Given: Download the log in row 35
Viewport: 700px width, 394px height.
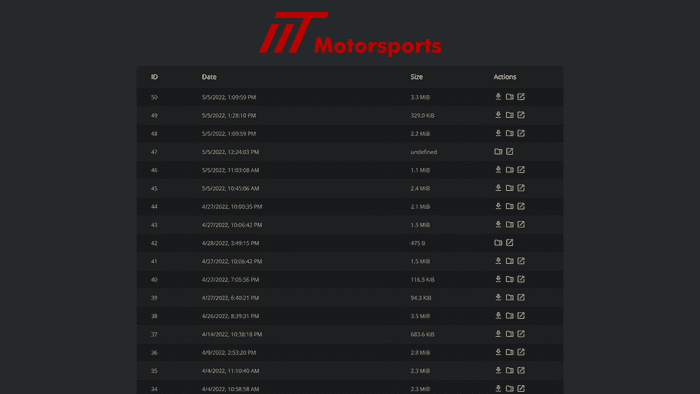Looking at the screenshot, I should coord(498,371).
